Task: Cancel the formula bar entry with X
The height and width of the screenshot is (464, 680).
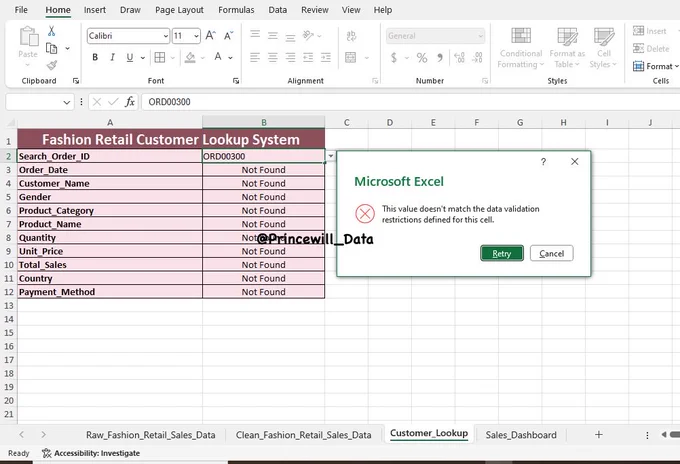Action: tap(97, 102)
